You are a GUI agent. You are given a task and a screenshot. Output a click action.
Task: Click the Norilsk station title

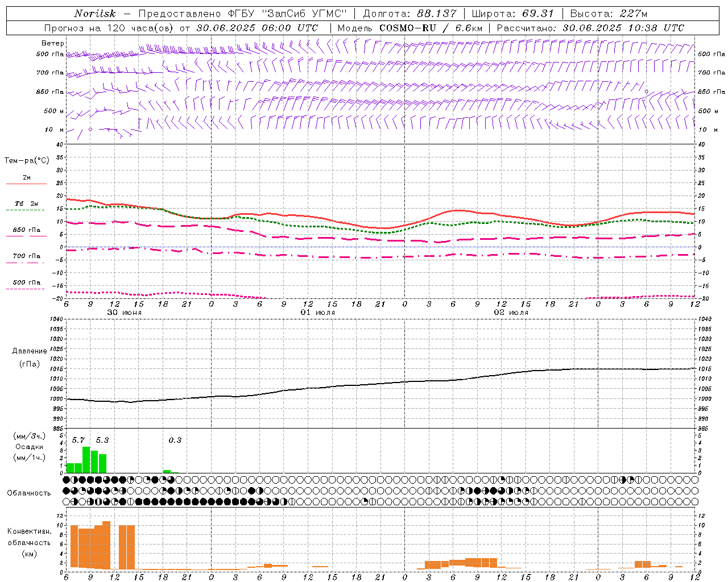95,14
